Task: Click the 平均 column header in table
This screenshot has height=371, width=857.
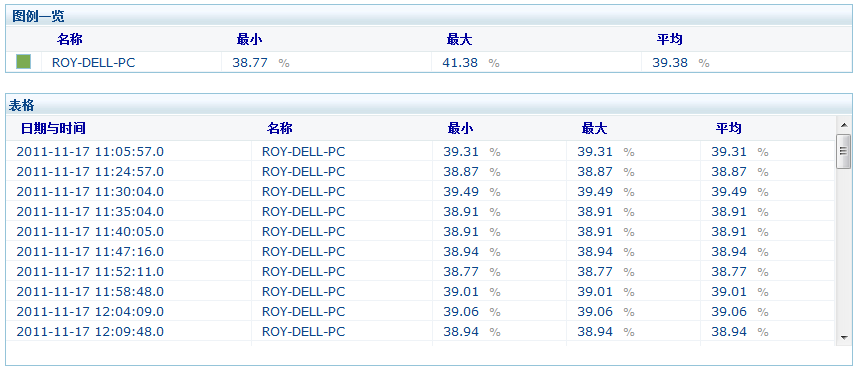Action: (729, 128)
